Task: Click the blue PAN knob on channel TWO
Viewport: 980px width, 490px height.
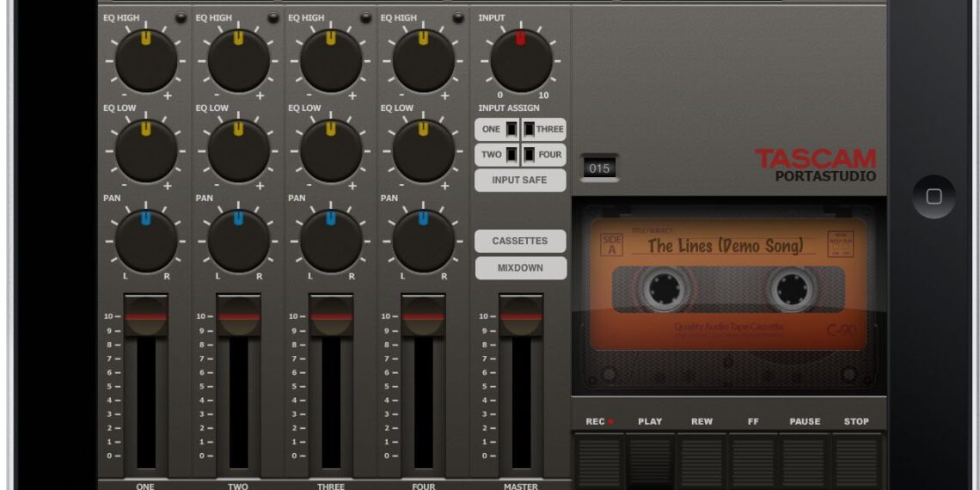Action: [239, 241]
